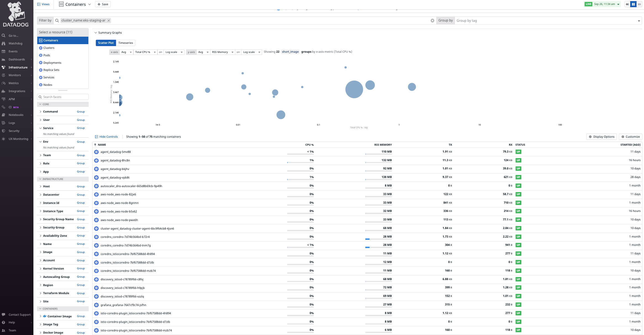Screen dimensions: 644x335
Task: Open date time range dropdown arrow
Action: tap(618, 4)
